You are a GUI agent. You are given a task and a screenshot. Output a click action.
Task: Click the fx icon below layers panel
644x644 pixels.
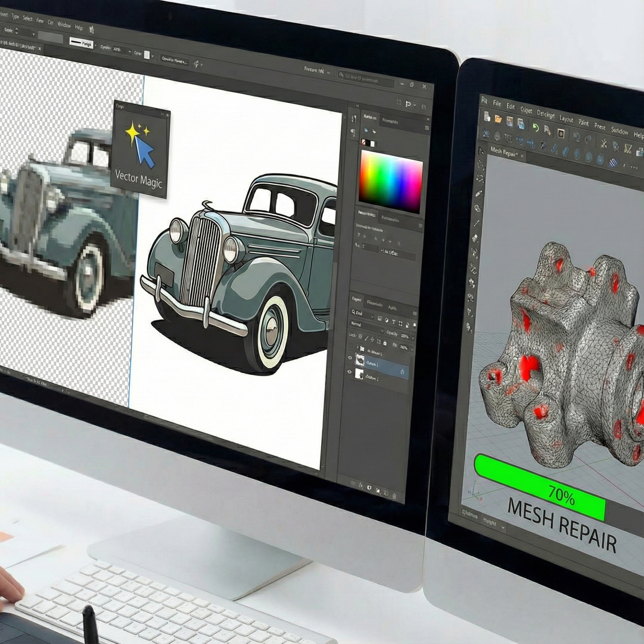[x=361, y=486]
